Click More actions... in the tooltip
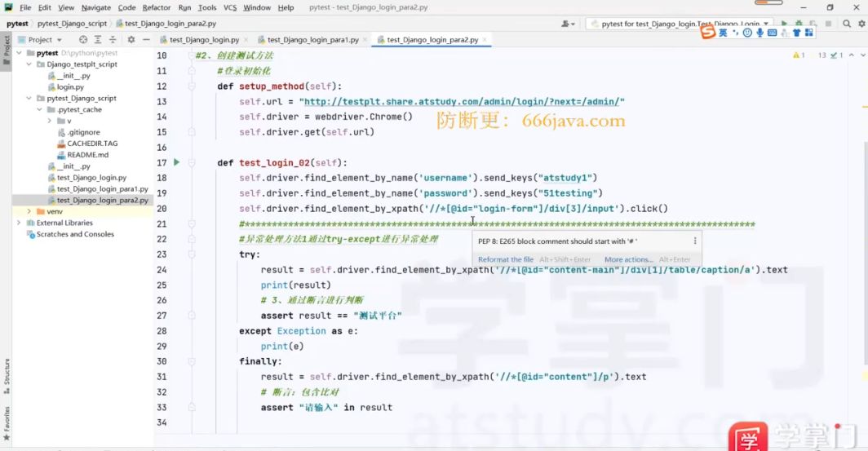 tap(628, 259)
